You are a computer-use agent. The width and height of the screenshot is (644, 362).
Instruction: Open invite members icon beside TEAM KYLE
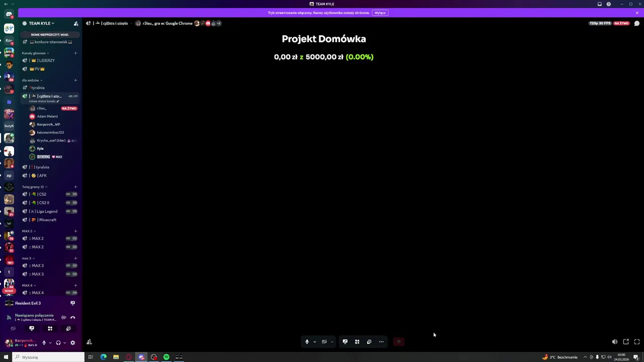click(x=76, y=23)
